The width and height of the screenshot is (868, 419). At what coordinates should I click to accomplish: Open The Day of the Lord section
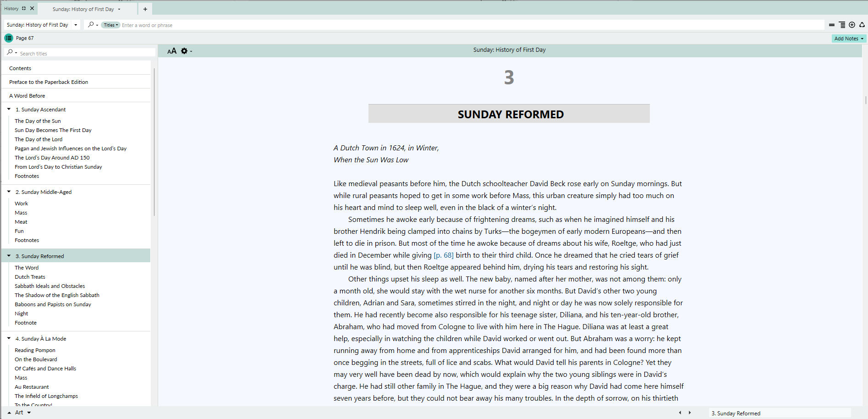tap(38, 139)
